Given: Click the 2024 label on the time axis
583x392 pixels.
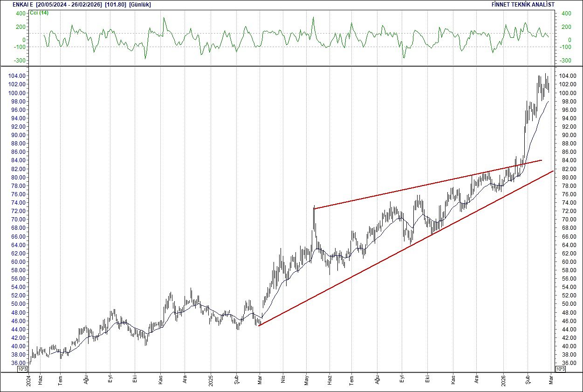Looking at the screenshot, I should click(29, 380).
